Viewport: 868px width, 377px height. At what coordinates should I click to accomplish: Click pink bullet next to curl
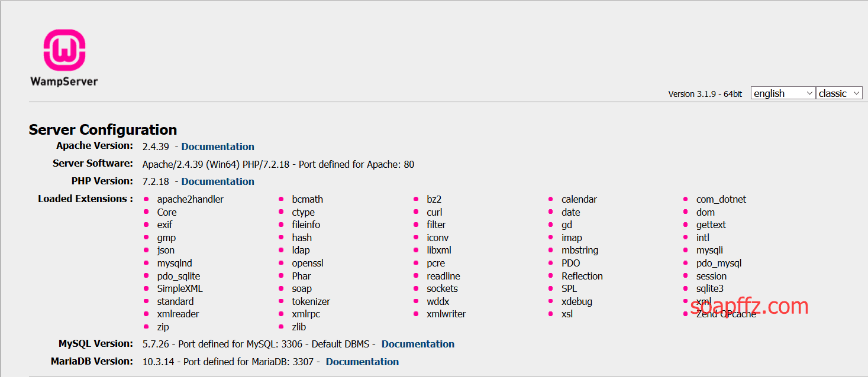point(416,212)
